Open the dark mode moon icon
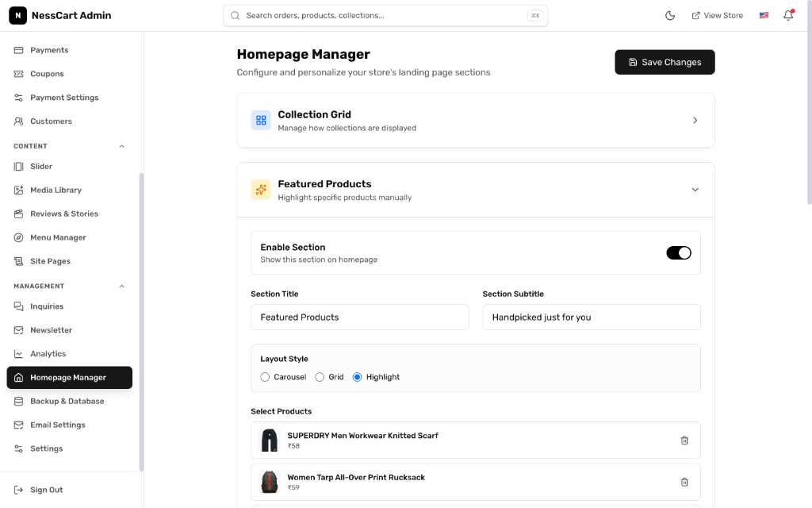 (670, 15)
